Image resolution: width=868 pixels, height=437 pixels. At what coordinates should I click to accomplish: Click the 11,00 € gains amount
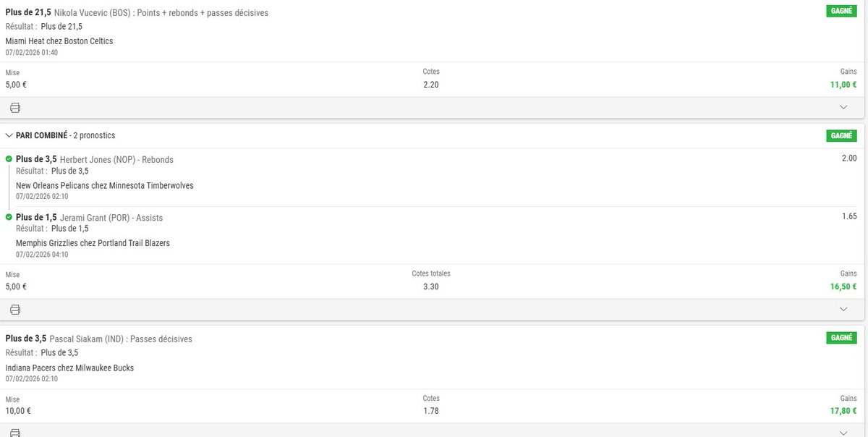(x=843, y=84)
